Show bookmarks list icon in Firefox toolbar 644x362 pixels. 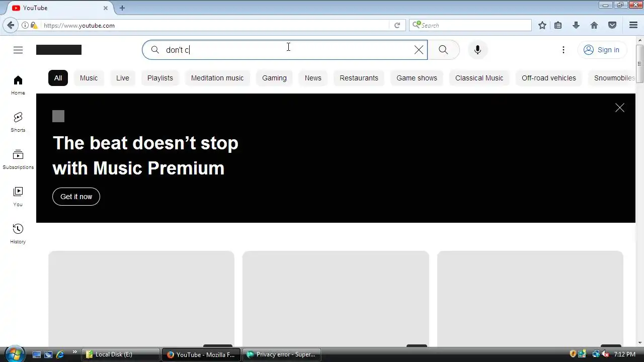[x=558, y=25]
